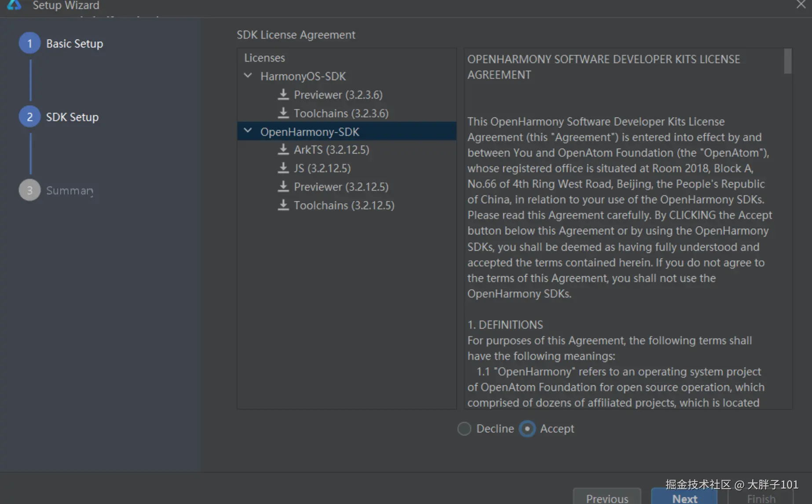Image resolution: width=812 pixels, height=504 pixels.
Task: Collapse the OpenHarmony-SDK tree node
Action: pyautogui.click(x=248, y=131)
